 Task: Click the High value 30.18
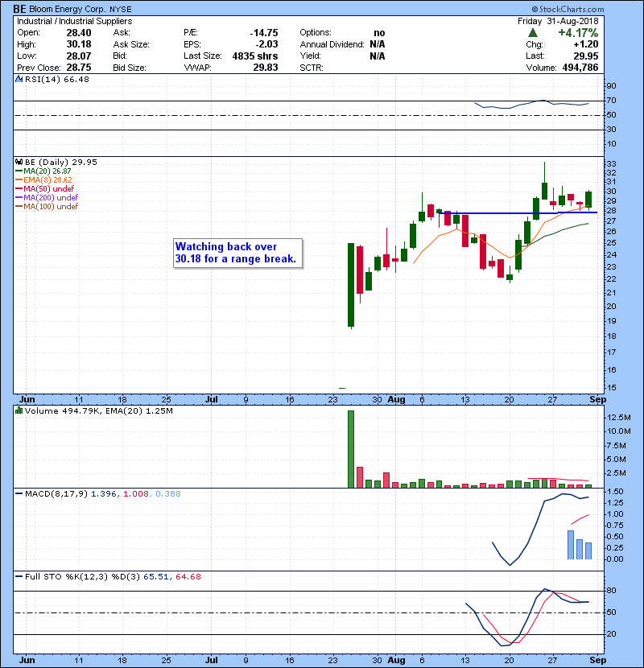79,44
